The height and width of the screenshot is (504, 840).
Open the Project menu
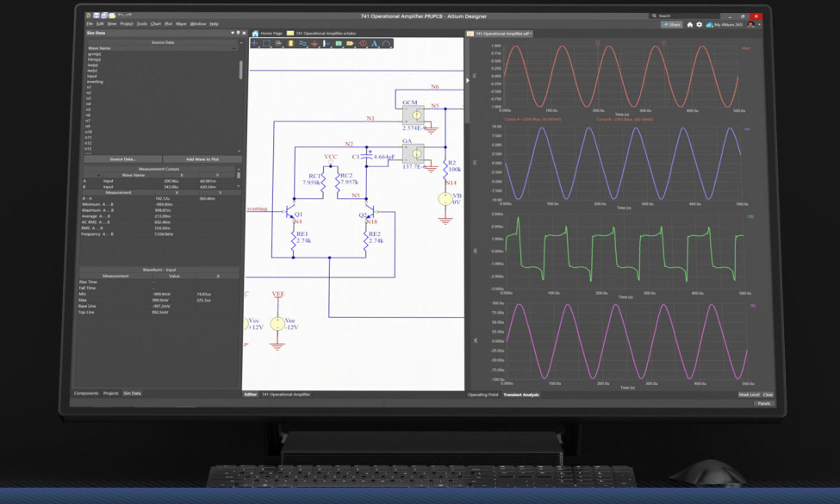(x=127, y=24)
